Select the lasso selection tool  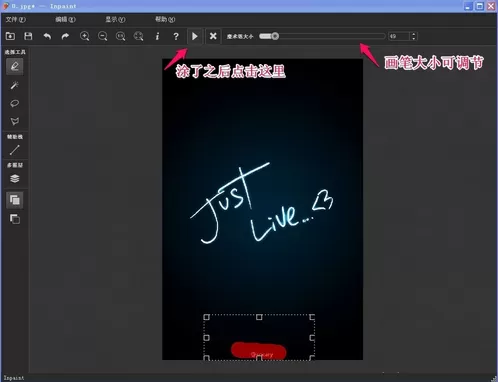(15, 103)
